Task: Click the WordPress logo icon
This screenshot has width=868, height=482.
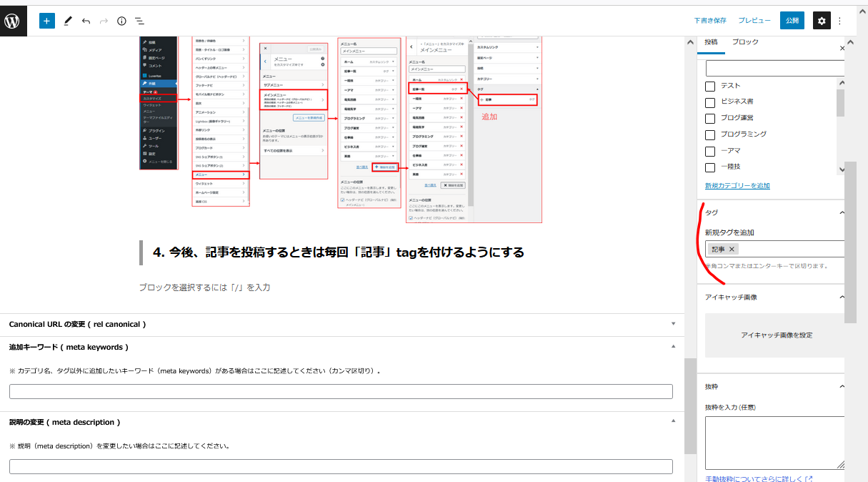Action: click(13, 21)
